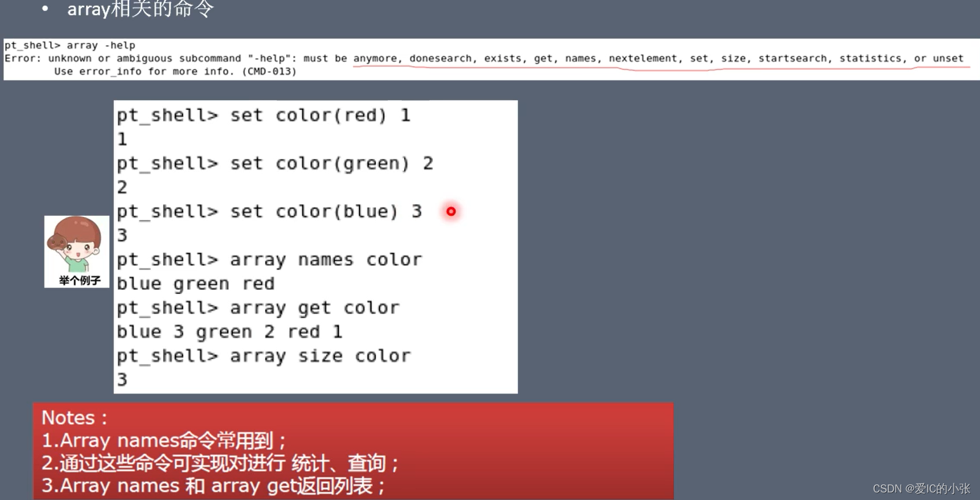Viewport: 980px width, 500px height.
Task: Click note 3 about array get returning list
Action: point(213,486)
